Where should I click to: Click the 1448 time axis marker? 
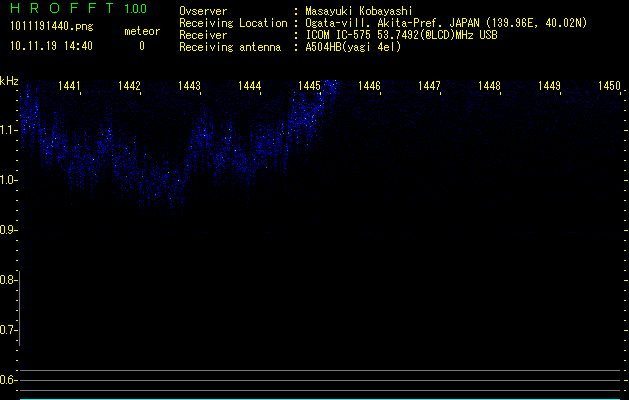[489, 86]
